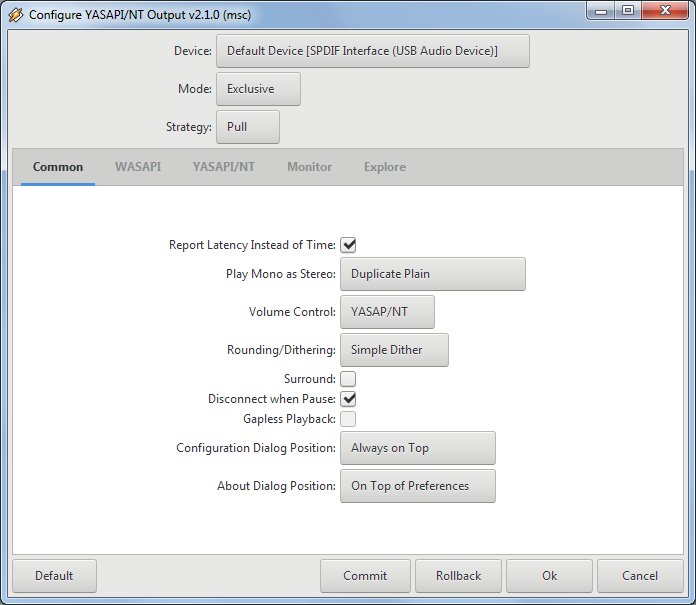The height and width of the screenshot is (605, 696).
Task: Open the Device selection dropdown
Action: tap(372, 51)
